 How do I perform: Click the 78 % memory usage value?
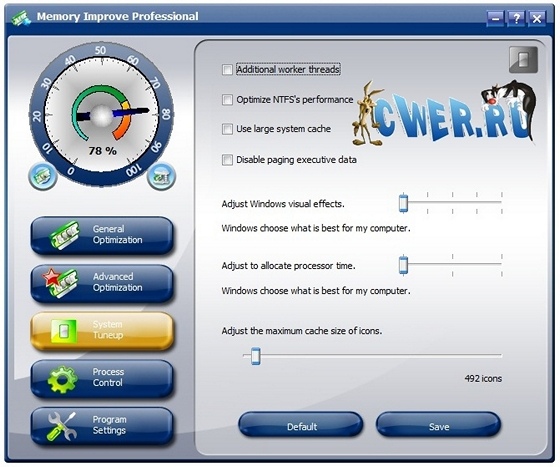click(x=102, y=151)
